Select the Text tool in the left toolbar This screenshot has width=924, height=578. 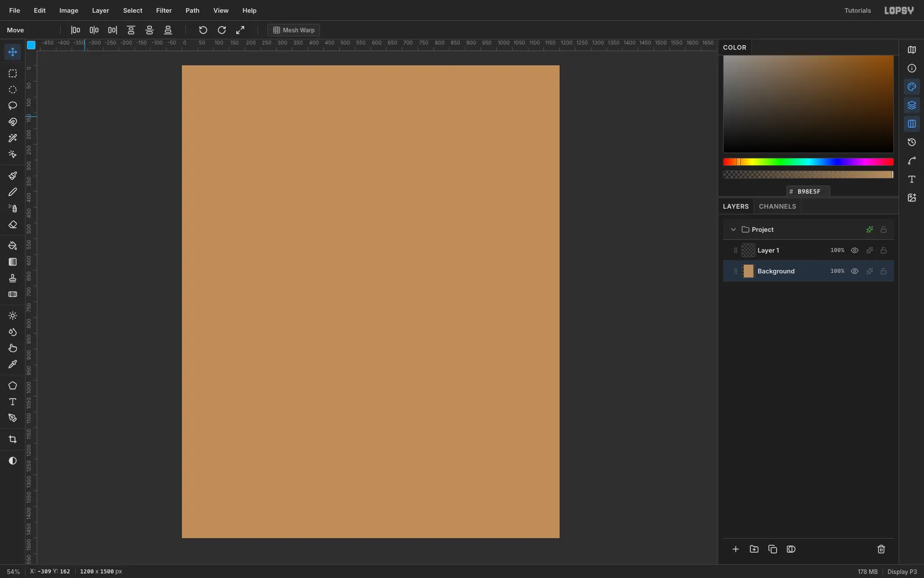tap(13, 402)
